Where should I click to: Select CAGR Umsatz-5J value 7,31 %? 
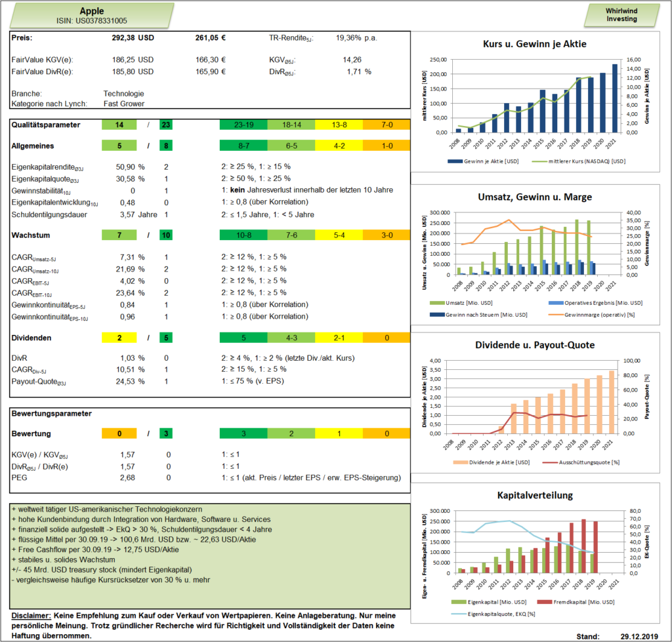(x=132, y=258)
